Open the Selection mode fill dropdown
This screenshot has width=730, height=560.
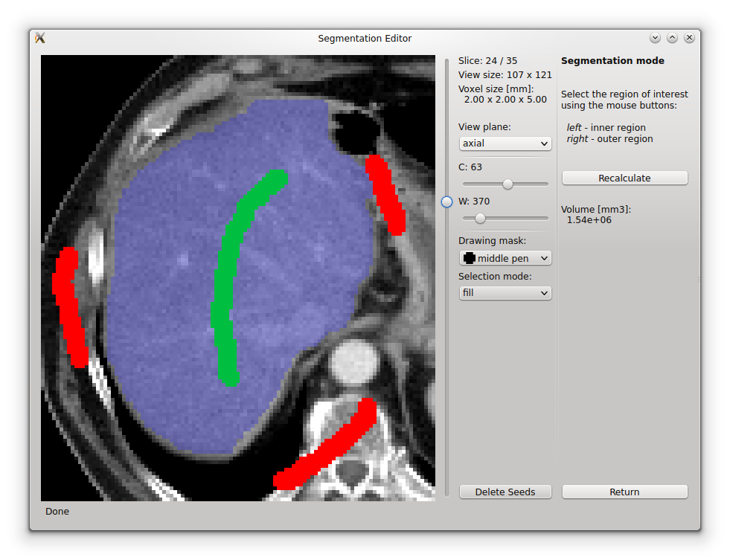505,292
